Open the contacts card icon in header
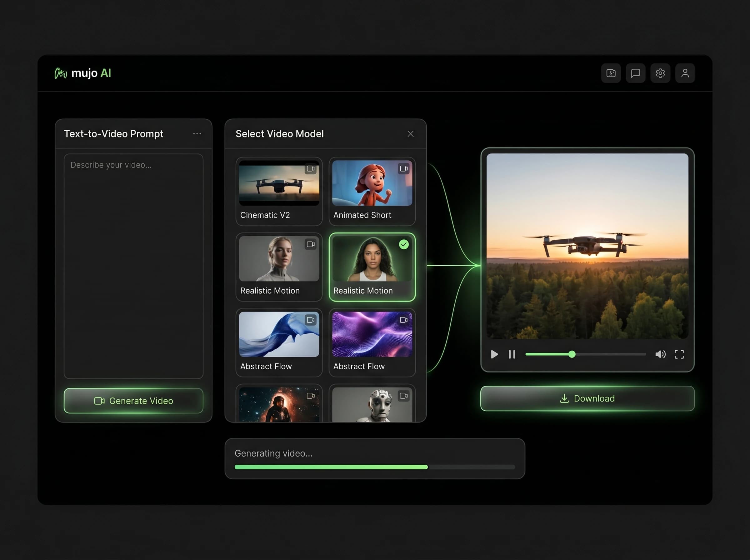This screenshot has height=560, width=750. pyautogui.click(x=611, y=73)
